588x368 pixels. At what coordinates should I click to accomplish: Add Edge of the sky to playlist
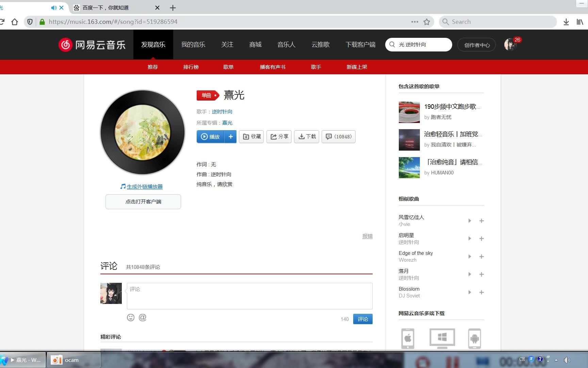pyautogui.click(x=481, y=257)
